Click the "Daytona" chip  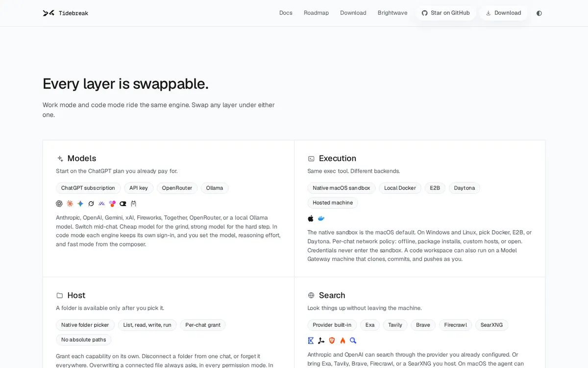click(x=465, y=188)
